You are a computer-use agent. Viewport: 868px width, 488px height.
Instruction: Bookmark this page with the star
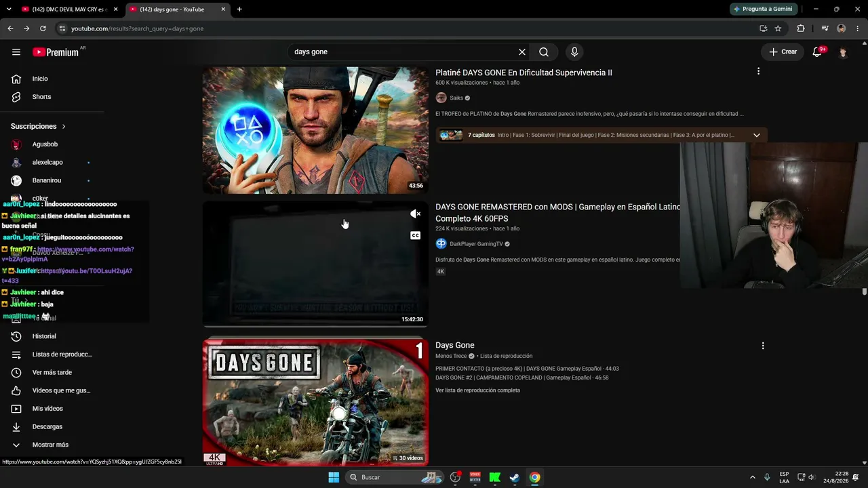pyautogui.click(x=778, y=28)
